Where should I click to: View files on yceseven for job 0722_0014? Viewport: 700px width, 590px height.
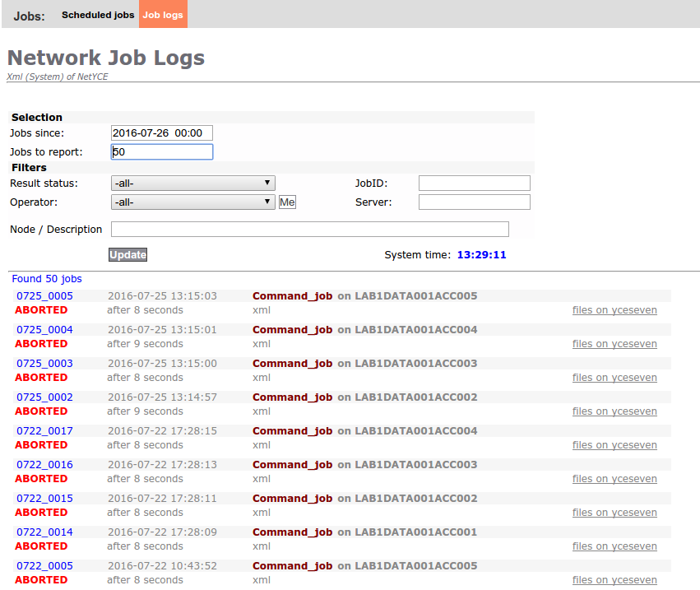(x=614, y=546)
